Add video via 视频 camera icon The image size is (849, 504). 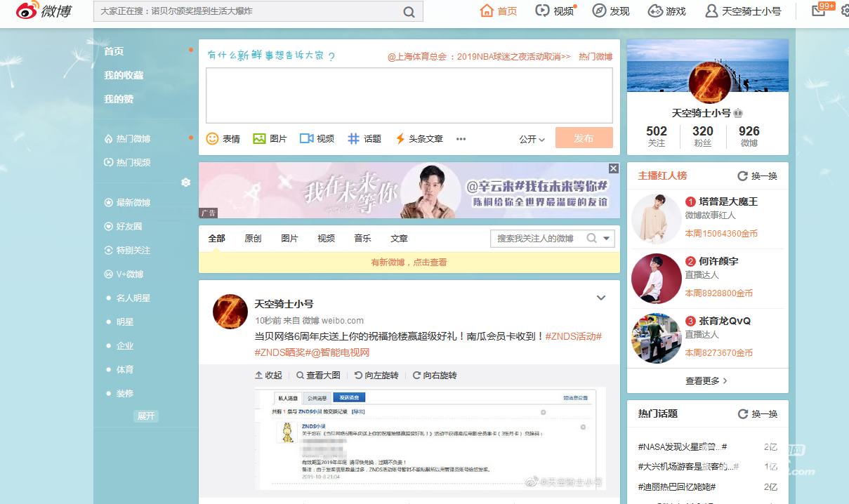(317, 139)
